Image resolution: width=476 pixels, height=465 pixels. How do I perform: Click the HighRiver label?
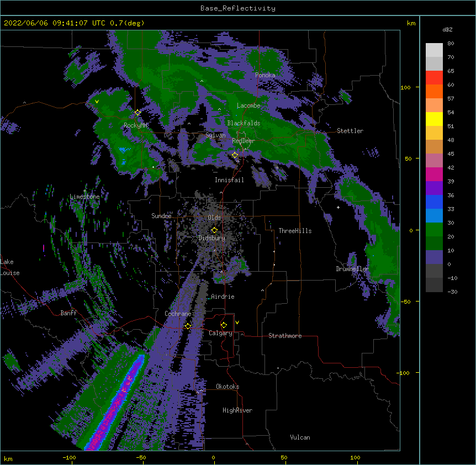pyautogui.click(x=237, y=410)
